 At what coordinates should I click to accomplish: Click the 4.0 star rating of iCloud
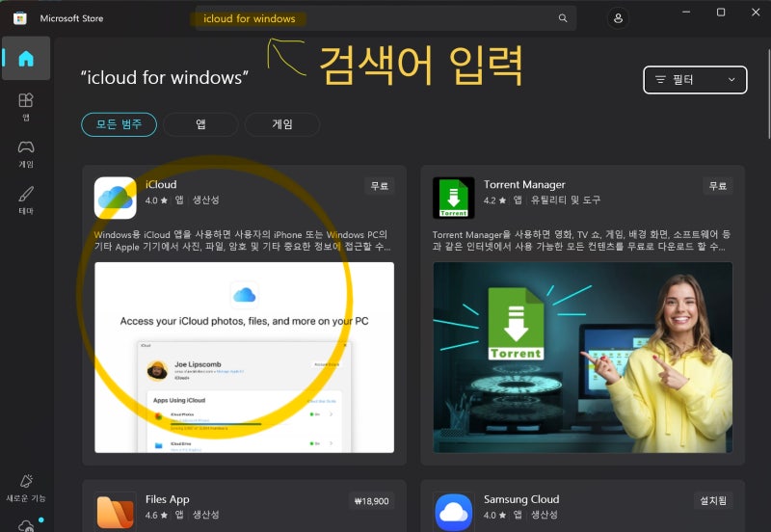156,200
